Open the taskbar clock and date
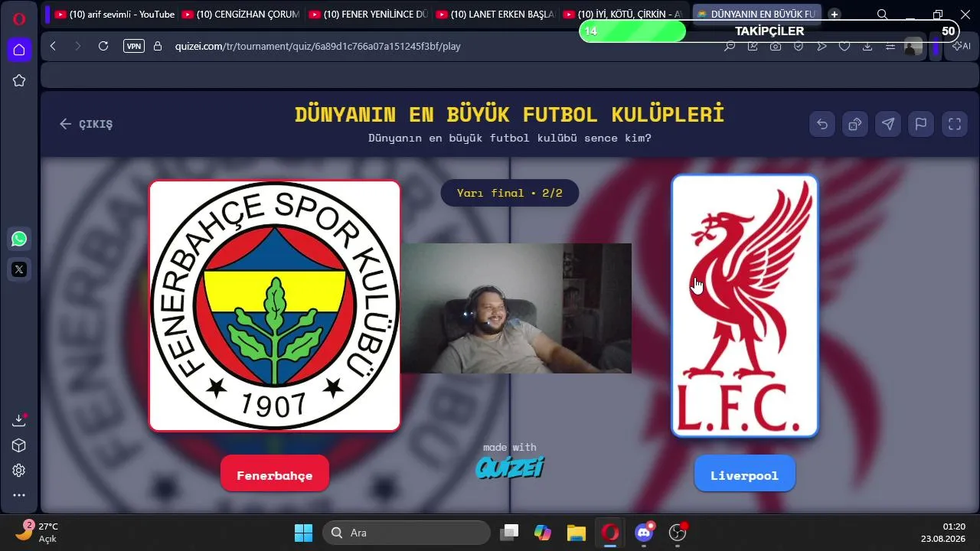 tap(943, 533)
